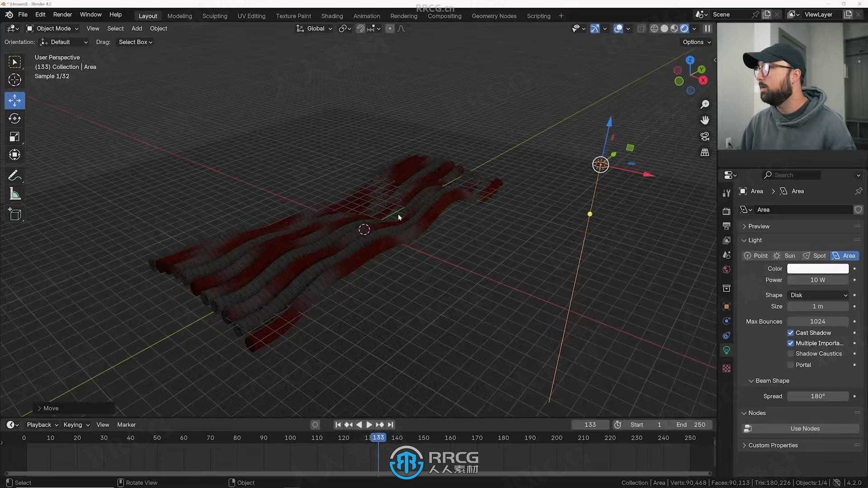Enable the Shadow Caustics checkbox

(x=790, y=354)
